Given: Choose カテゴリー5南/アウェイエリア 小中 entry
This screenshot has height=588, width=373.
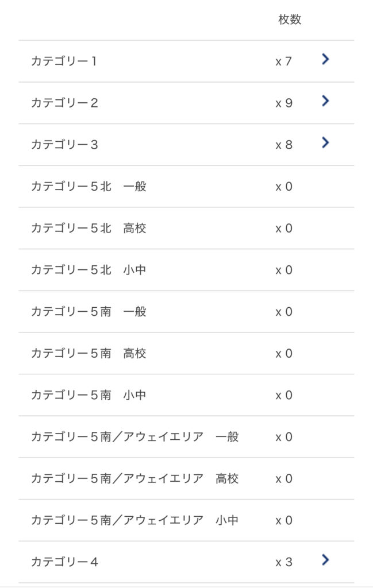Looking at the screenshot, I should coord(134,520).
